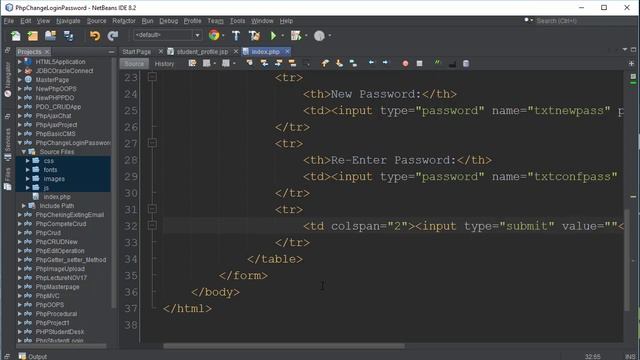Click the Next Bookmark editor icon
This screenshot has width=640, height=360.
coord(339,63)
